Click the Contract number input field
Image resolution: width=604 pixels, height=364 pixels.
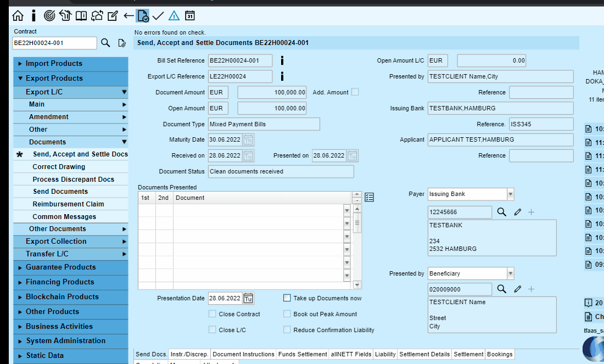click(x=54, y=43)
